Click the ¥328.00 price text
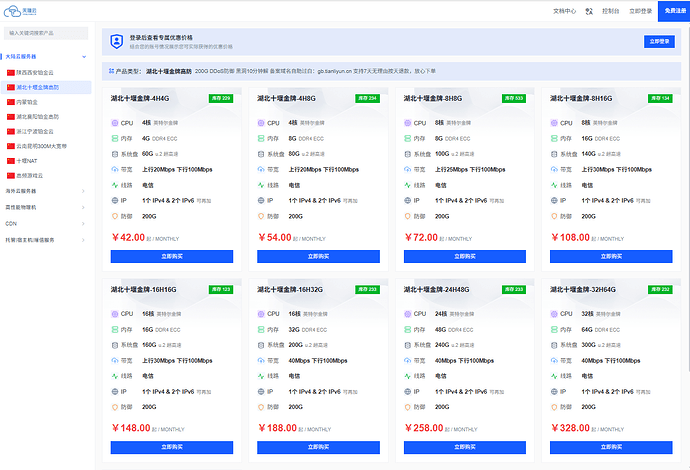 570,428
